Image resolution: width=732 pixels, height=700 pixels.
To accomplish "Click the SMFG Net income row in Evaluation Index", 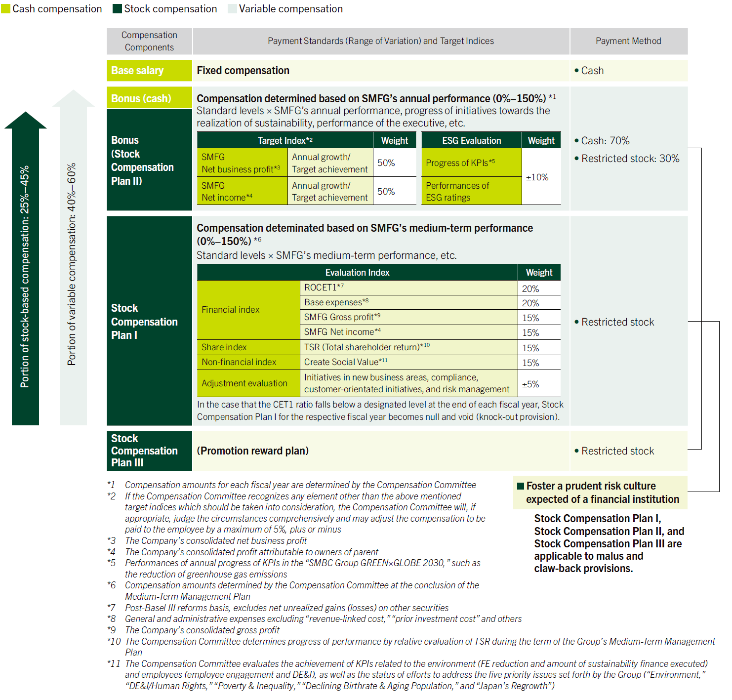I will click(430, 332).
